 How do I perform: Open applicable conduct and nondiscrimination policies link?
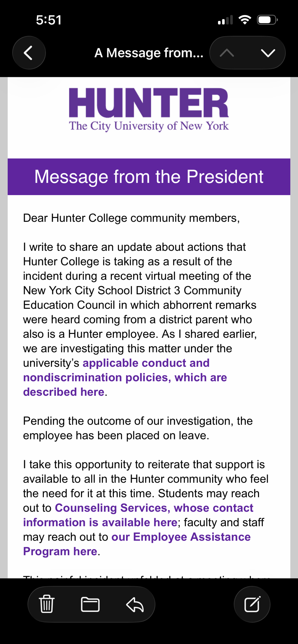click(125, 377)
